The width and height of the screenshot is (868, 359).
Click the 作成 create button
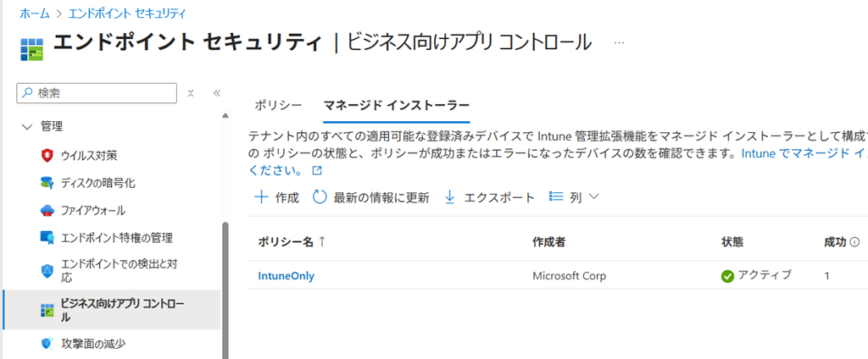coord(277,197)
